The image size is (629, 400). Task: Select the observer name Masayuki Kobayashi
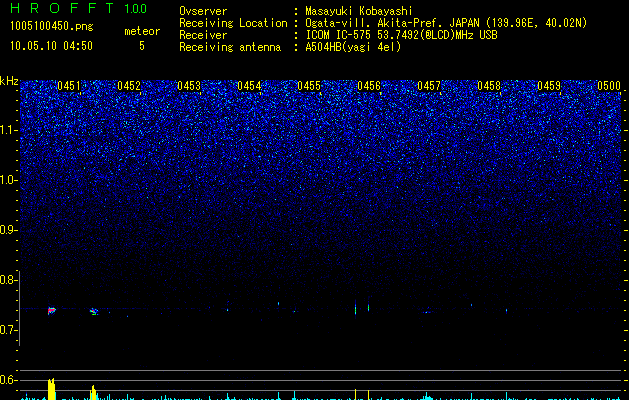coord(359,11)
